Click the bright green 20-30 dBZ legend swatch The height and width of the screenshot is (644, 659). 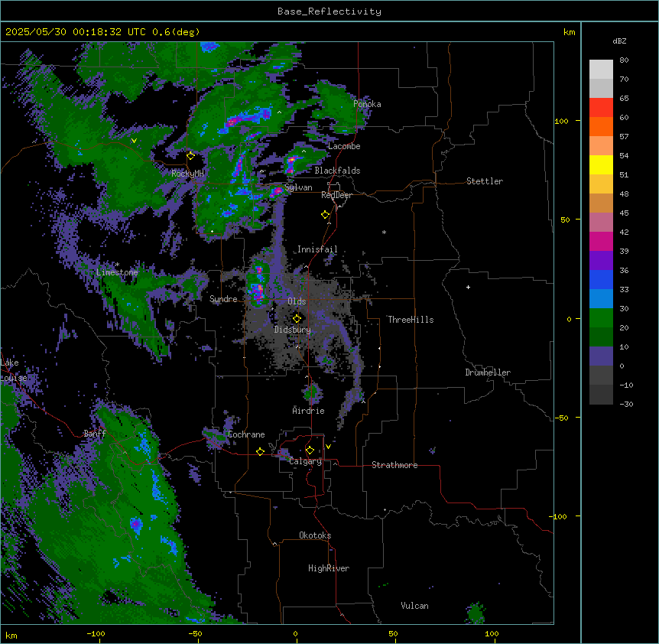[601, 318]
